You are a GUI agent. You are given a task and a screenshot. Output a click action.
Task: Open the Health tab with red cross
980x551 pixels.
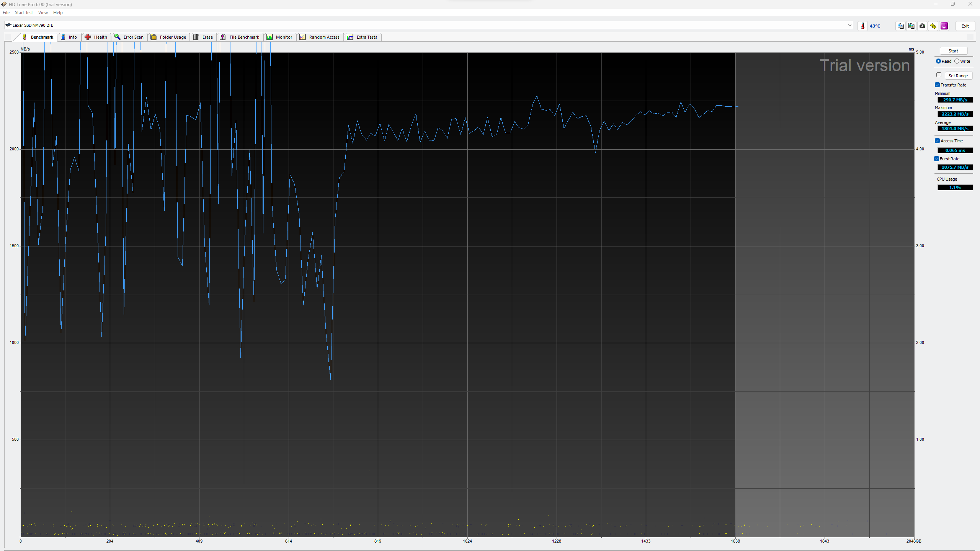click(x=96, y=37)
